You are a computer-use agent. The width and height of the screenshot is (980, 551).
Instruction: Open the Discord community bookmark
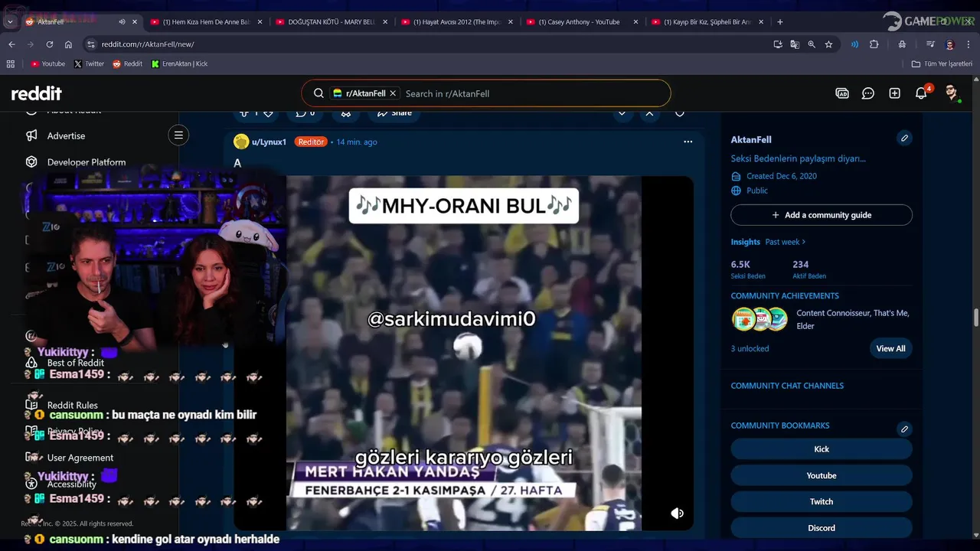(x=822, y=527)
